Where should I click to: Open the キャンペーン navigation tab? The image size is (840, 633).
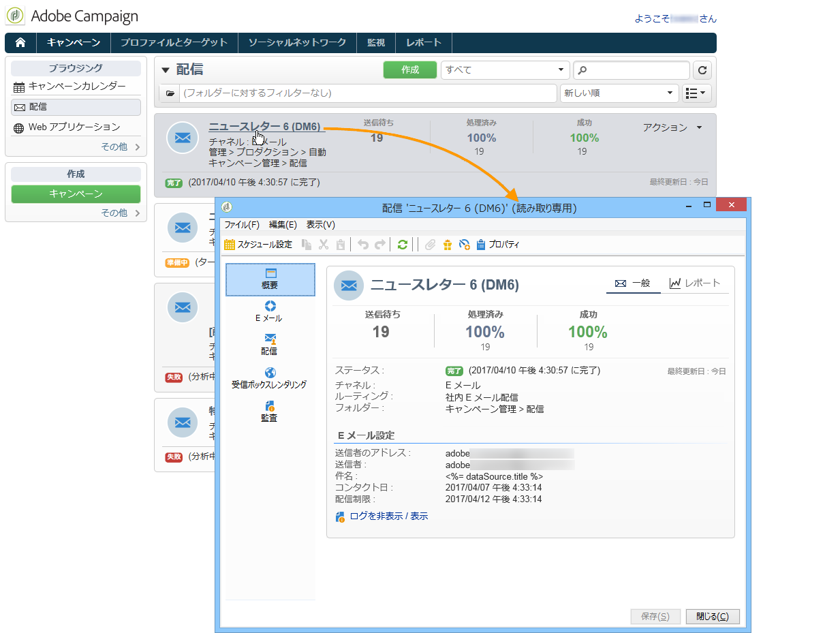point(74,42)
